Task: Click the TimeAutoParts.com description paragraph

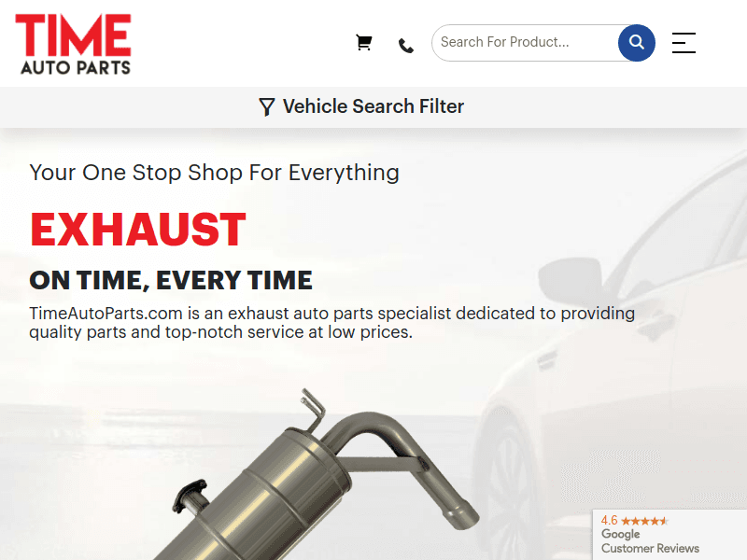Action: [332, 322]
